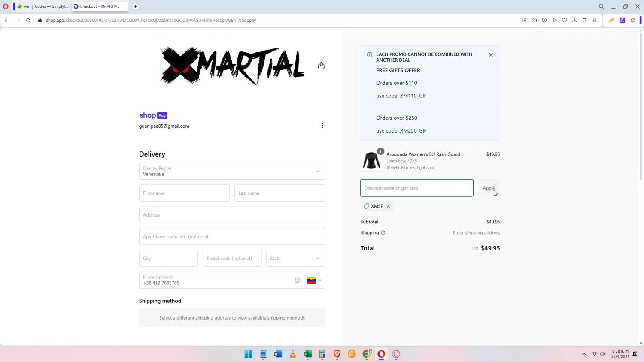The image size is (644, 362).
Task: Open Opera GX from the taskbar
Action: point(396,354)
